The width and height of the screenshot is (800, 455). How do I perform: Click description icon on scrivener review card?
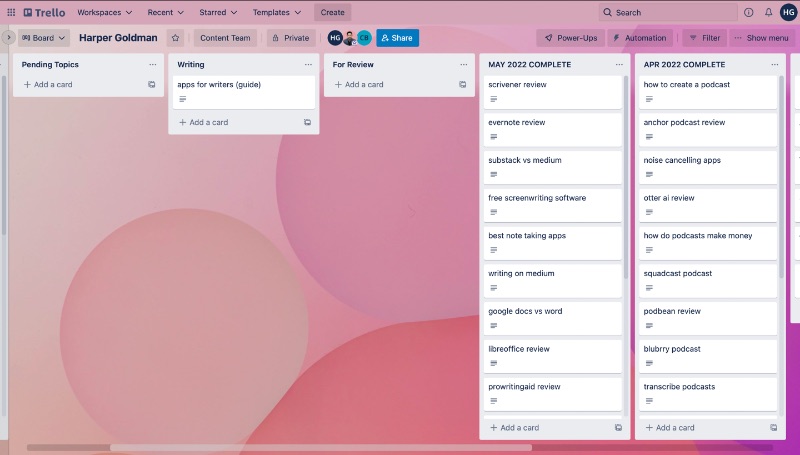click(493, 99)
